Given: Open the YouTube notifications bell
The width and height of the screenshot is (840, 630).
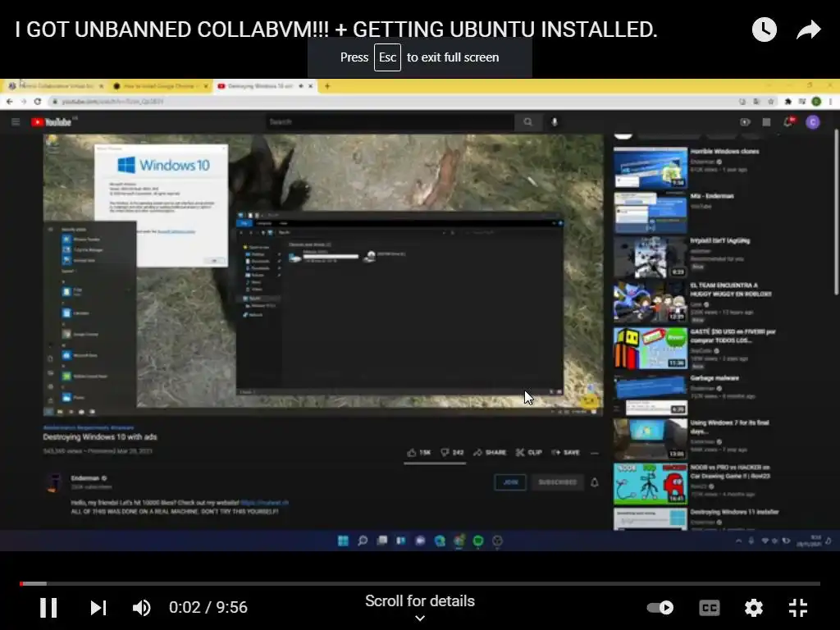Looking at the screenshot, I should click(x=788, y=122).
